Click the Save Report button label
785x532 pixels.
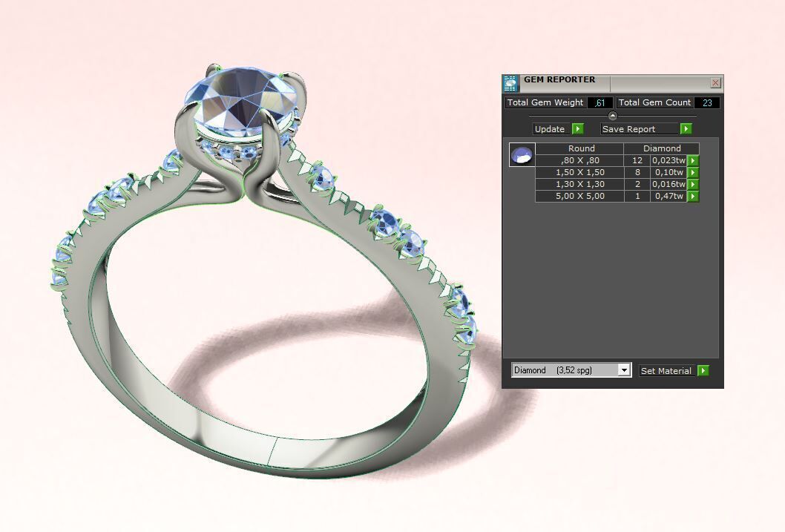tap(640, 129)
